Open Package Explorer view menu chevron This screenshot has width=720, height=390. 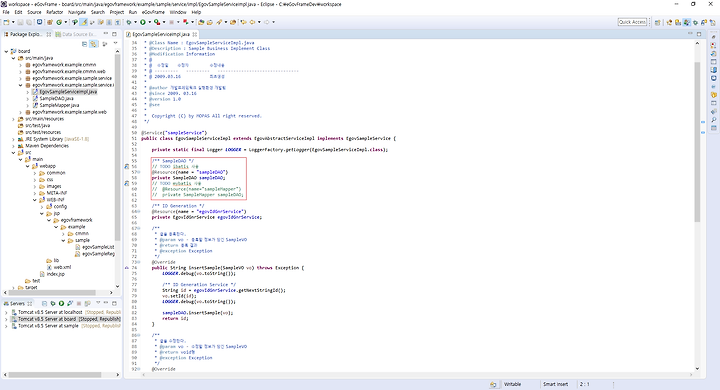115,44
